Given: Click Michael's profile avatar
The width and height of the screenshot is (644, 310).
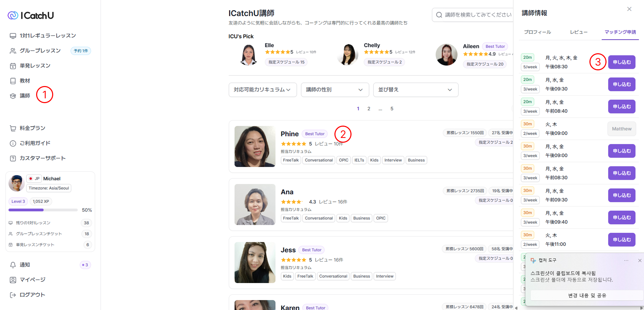Looking at the screenshot, I should click(x=16, y=183).
